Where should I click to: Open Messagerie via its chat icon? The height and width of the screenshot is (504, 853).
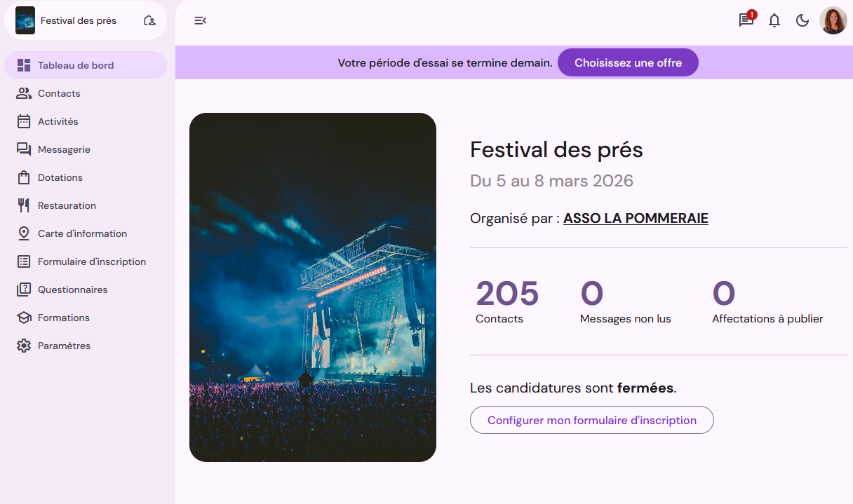(x=24, y=149)
